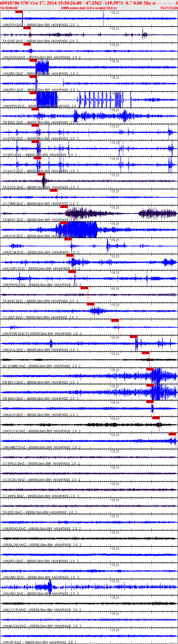Select the CC TIMB EHZ station label
The image size is (178, 644).
point(13,204)
